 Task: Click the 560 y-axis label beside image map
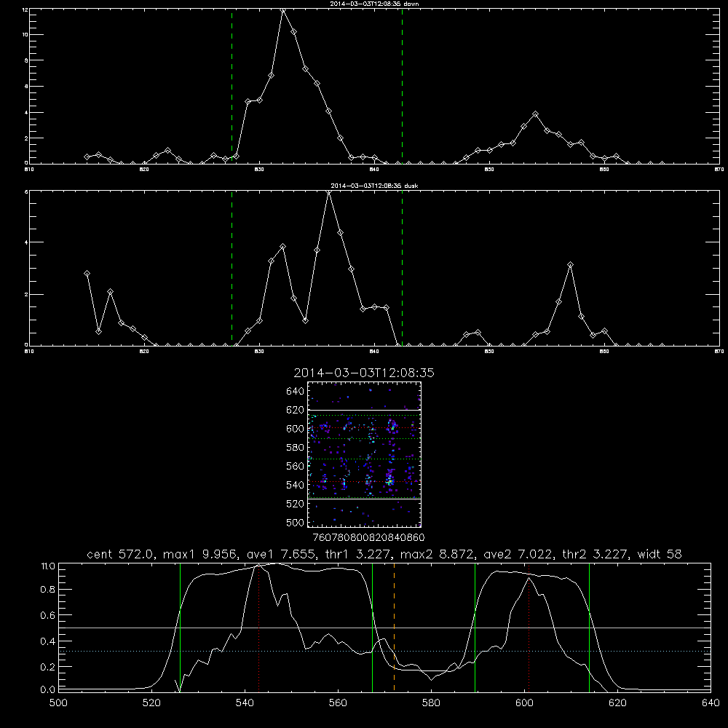coord(296,466)
